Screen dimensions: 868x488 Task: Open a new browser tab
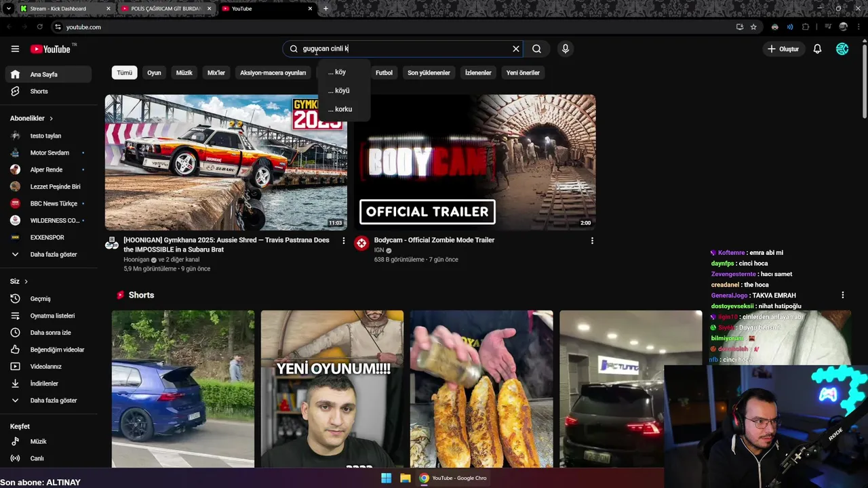[x=325, y=9]
